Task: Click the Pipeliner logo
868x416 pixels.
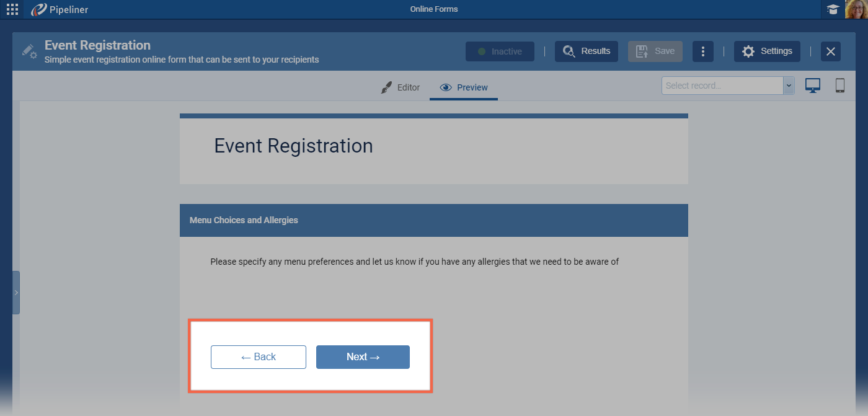Action: tap(60, 9)
